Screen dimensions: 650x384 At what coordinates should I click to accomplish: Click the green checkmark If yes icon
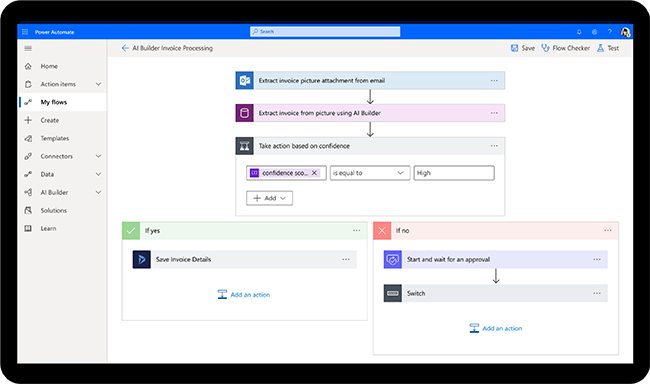tap(131, 231)
